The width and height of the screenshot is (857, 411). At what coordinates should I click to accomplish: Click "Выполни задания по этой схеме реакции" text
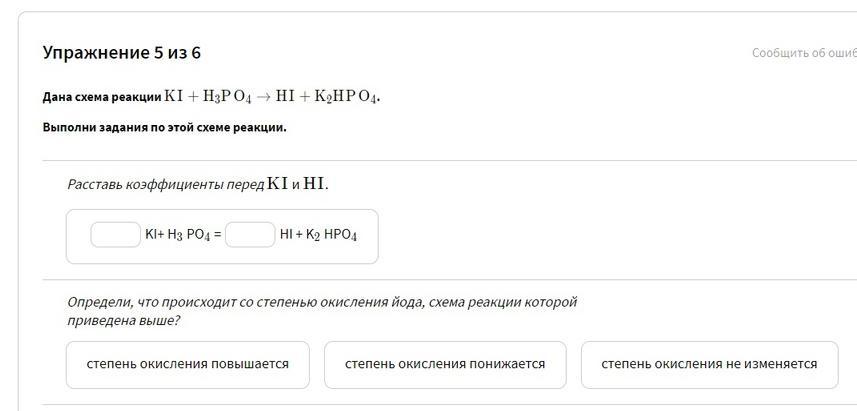point(164,127)
